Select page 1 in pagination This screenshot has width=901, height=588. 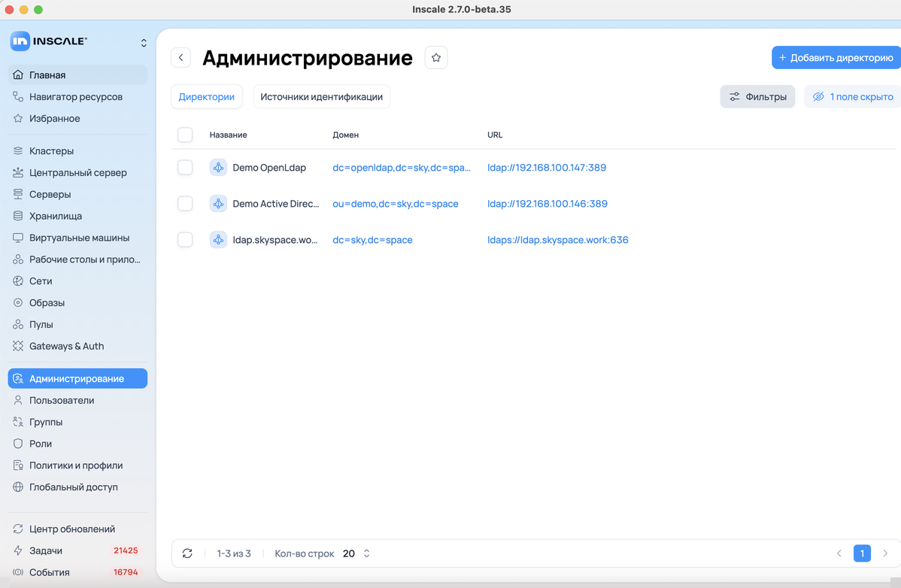(x=862, y=553)
